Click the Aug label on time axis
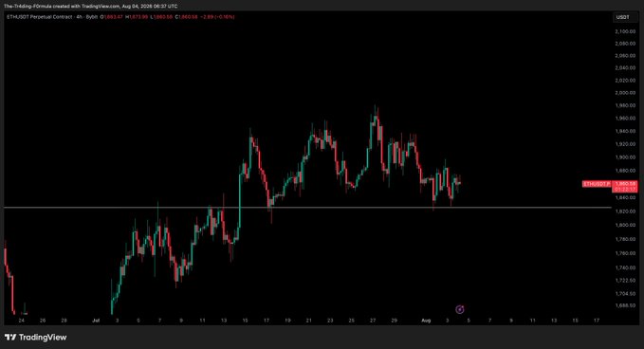Screen dimensions: 644x349 [426, 321]
